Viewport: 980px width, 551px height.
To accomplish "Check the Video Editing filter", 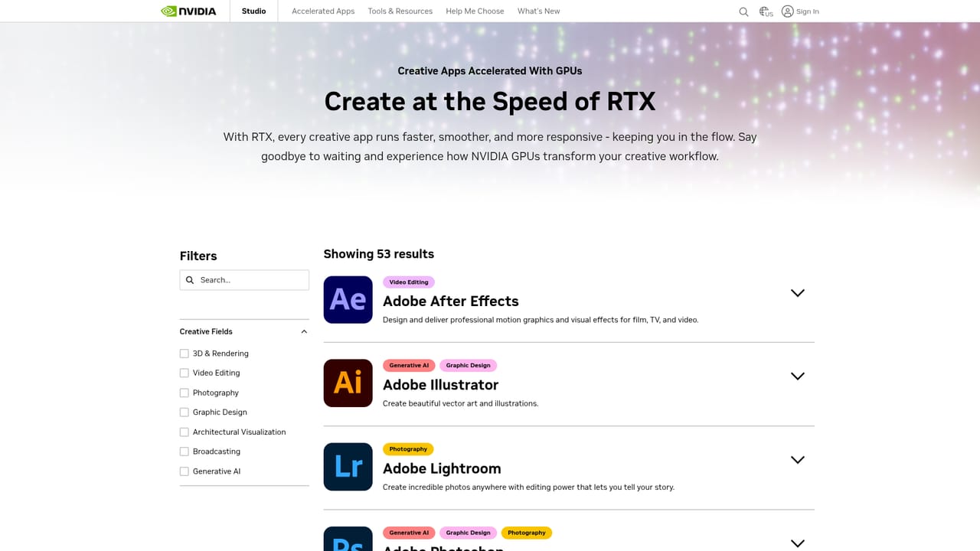I will pyautogui.click(x=184, y=373).
